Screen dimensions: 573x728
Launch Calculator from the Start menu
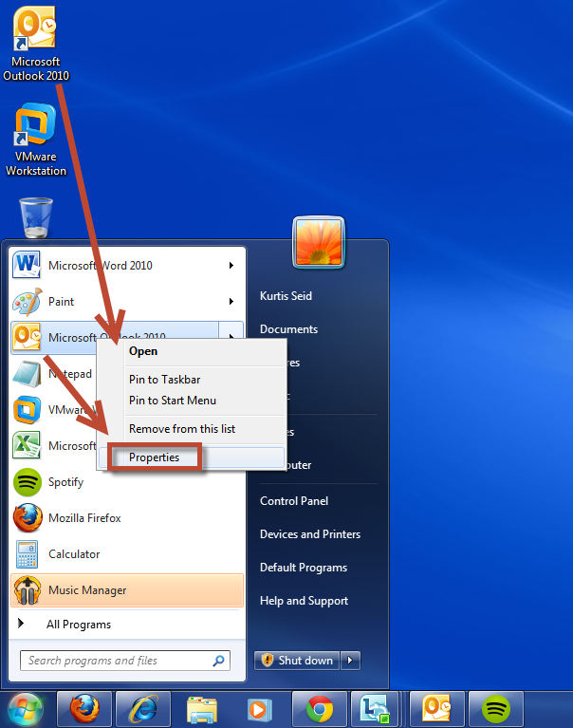73,554
